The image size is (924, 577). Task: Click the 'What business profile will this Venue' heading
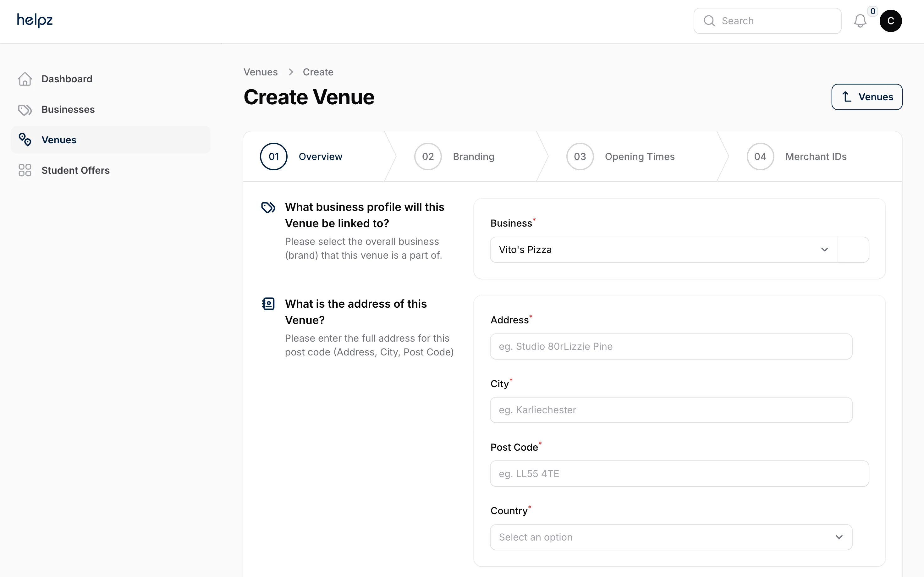click(x=365, y=215)
